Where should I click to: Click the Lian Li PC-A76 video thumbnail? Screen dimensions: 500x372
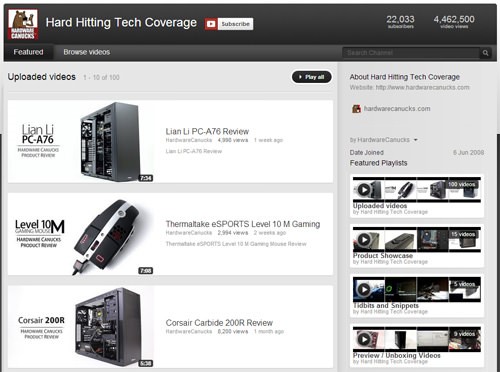click(x=81, y=142)
